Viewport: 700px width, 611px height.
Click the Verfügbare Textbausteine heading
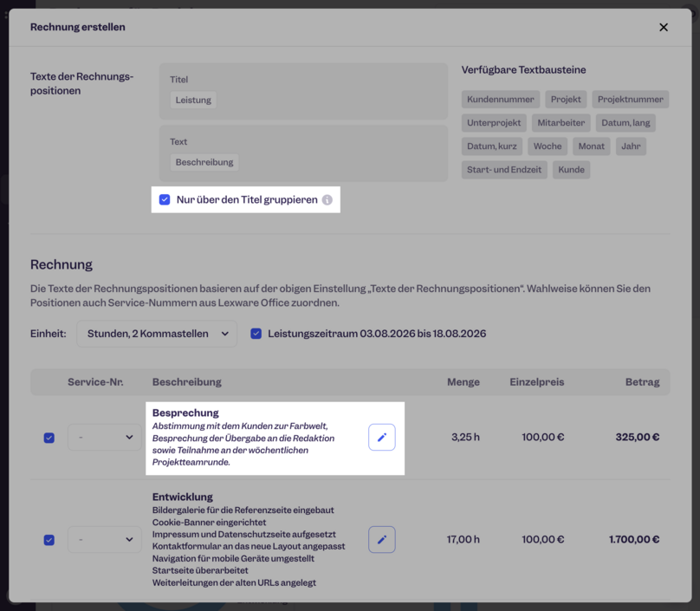pos(523,69)
